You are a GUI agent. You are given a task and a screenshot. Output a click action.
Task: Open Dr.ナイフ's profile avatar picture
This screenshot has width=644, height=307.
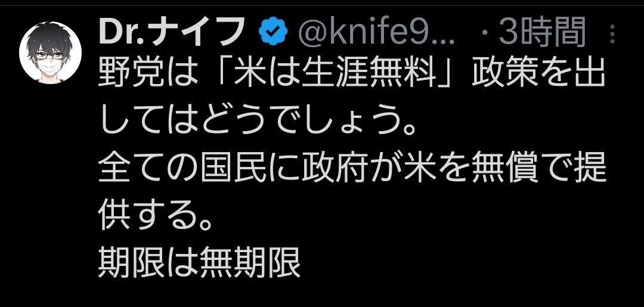[49, 52]
